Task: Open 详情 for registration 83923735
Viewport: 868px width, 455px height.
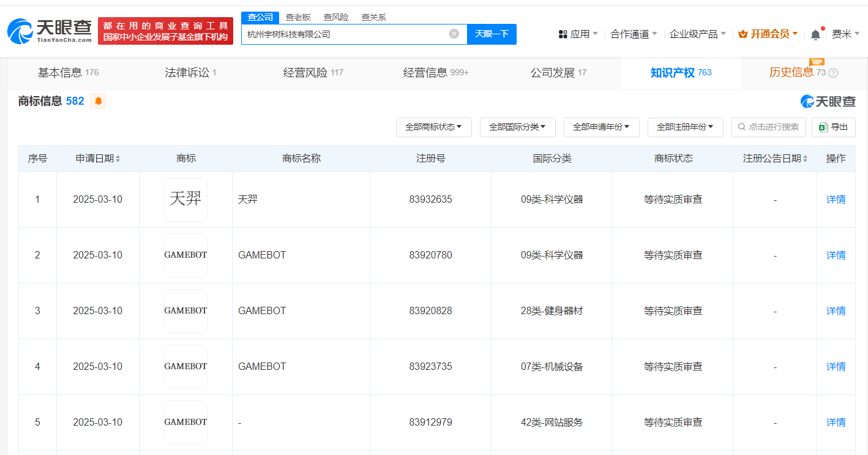Action: point(836,366)
